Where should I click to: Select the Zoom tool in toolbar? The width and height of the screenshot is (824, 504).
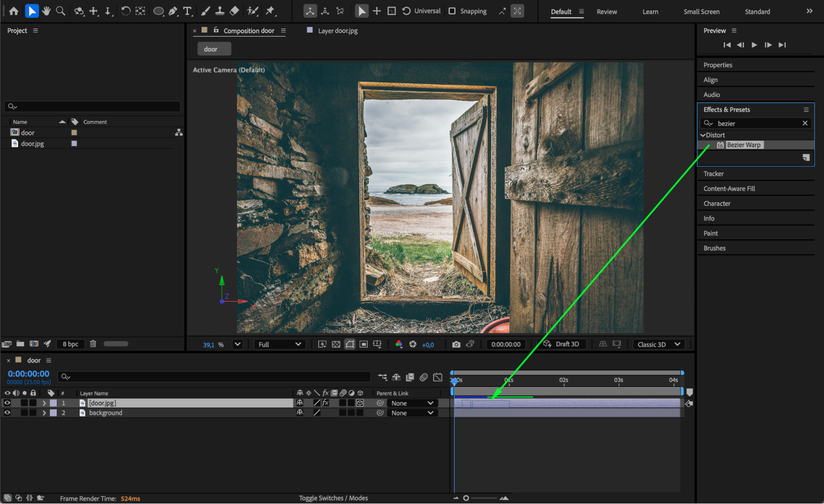pyautogui.click(x=61, y=11)
